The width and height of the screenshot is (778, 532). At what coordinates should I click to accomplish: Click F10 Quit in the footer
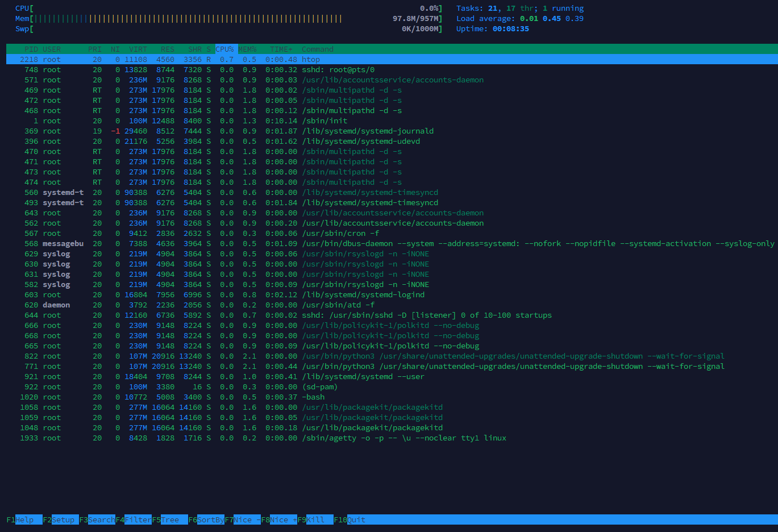click(350, 519)
